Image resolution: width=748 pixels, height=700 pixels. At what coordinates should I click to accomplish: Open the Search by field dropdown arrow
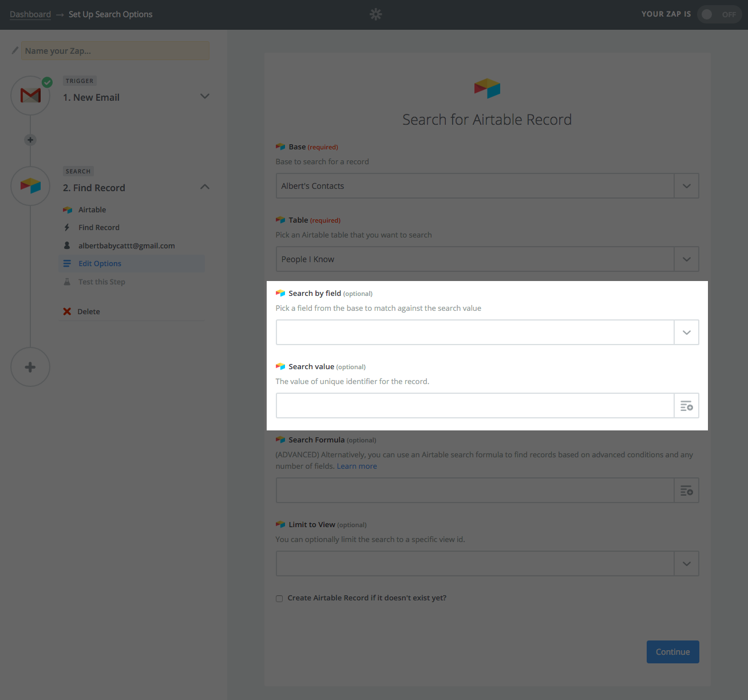pos(686,333)
